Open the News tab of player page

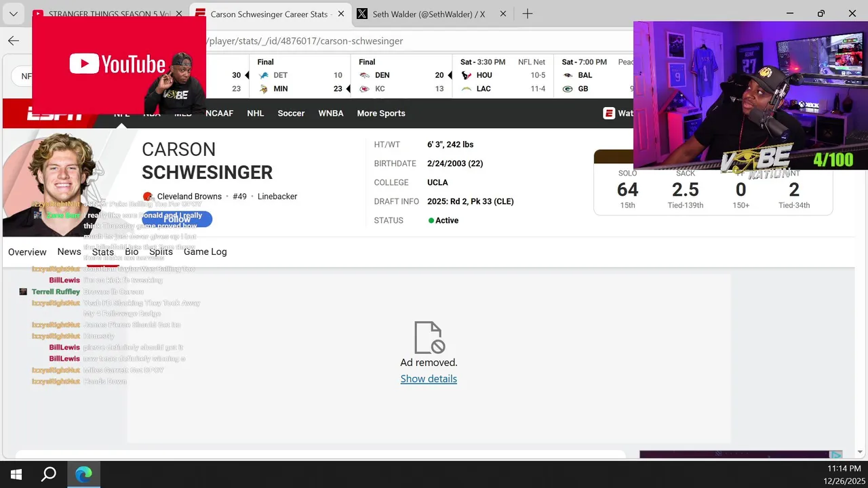[x=69, y=251]
